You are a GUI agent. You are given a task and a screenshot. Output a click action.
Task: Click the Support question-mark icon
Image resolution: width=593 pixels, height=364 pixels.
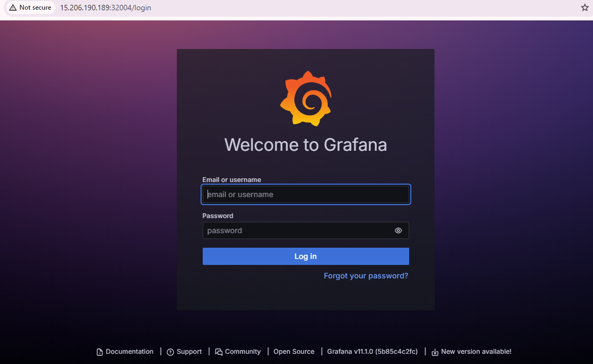[x=170, y=352]
